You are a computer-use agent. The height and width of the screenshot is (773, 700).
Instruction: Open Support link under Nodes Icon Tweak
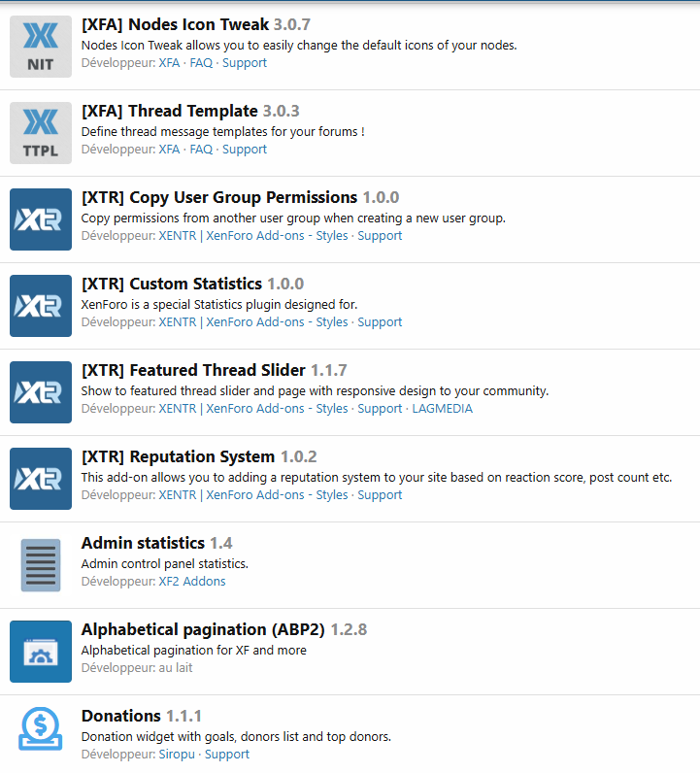pyautogui.click(x=245, y=63)
